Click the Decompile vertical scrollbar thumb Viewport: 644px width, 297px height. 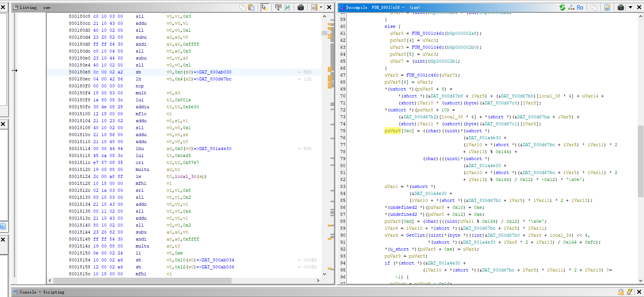641,161
